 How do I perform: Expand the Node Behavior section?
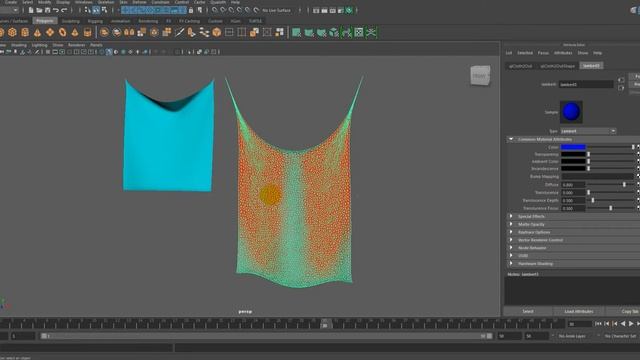pos(511,248)
